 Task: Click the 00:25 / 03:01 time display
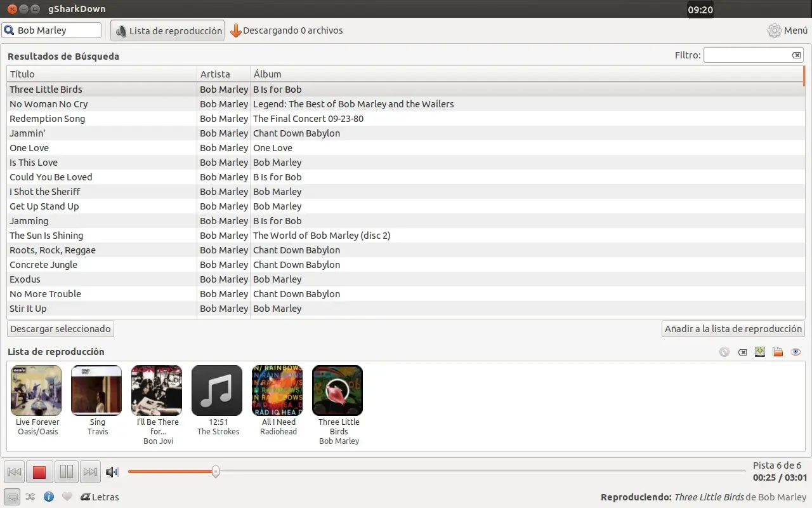(x=780, y=478)
